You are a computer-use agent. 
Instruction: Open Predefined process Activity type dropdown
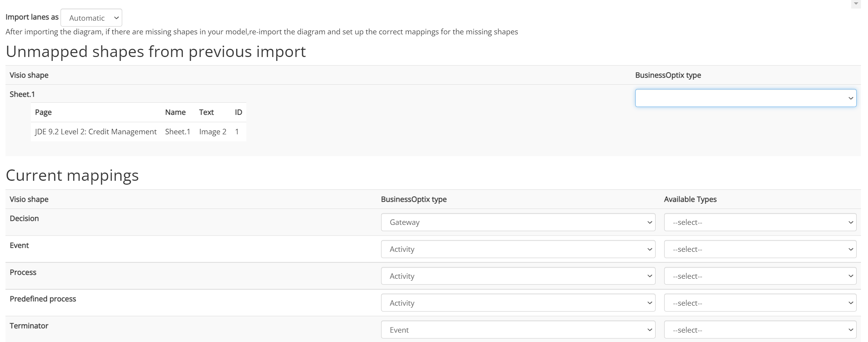point(518,303)
